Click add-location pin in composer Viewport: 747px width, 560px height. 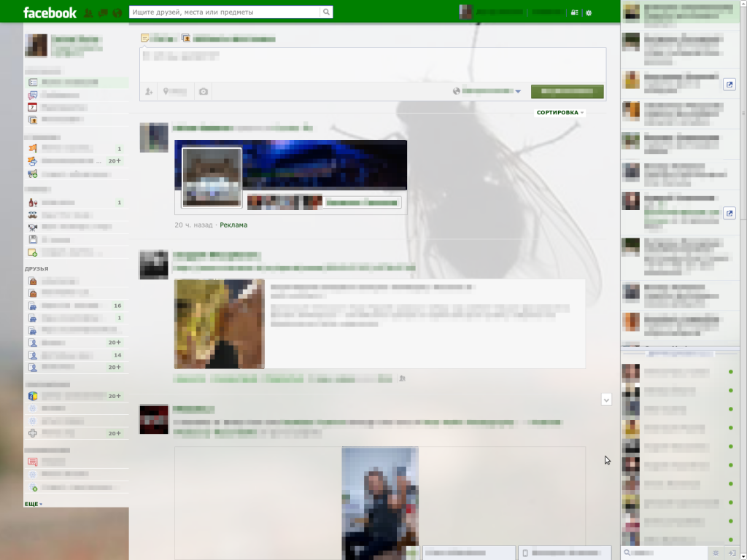pos(166,91)
